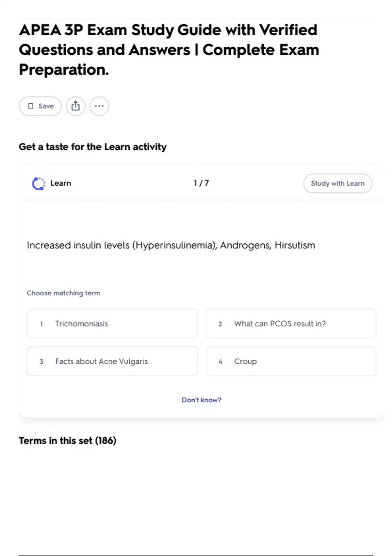Click the Choose matching term label

63,293
